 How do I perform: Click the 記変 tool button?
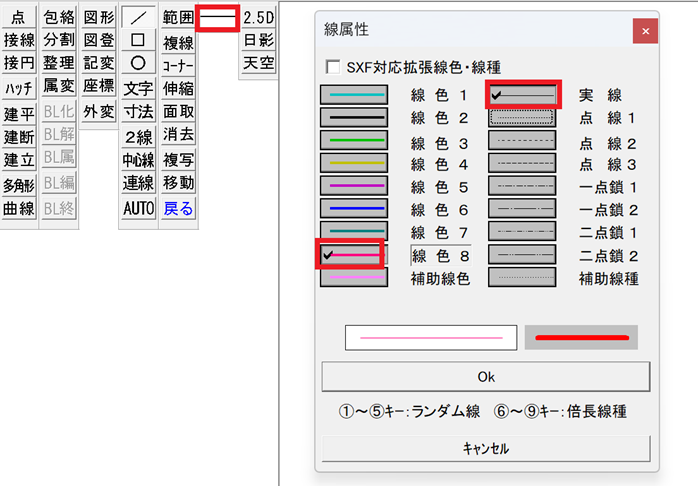point(99,63)
